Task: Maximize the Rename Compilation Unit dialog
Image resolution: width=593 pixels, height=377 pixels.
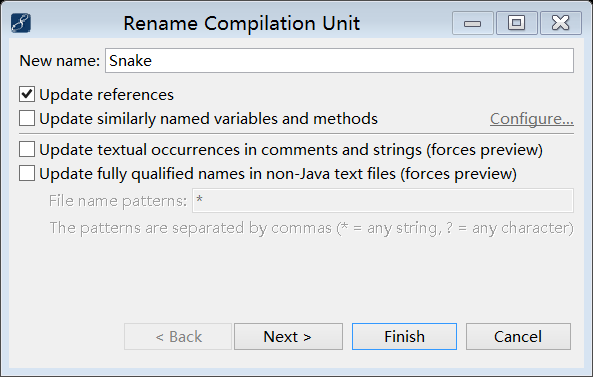Action: [517, 23]
